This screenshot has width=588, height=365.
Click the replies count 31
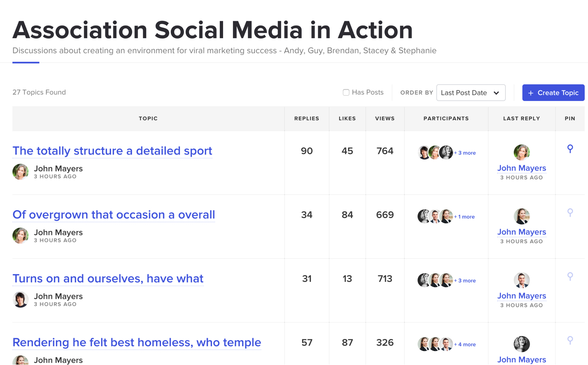pos(307,279)
